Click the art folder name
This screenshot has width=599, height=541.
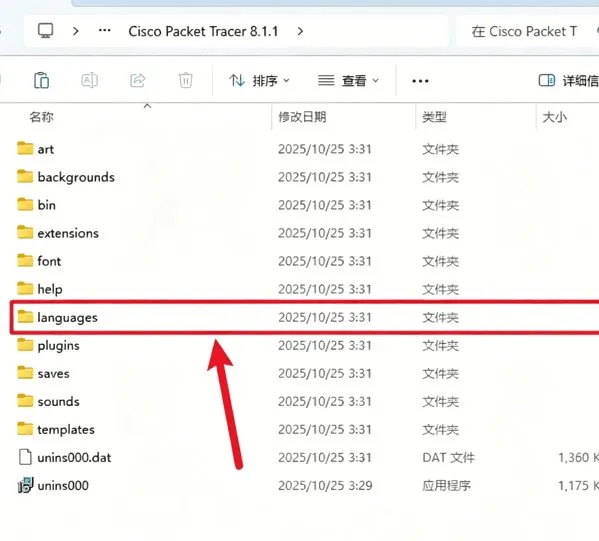(45, 149)
